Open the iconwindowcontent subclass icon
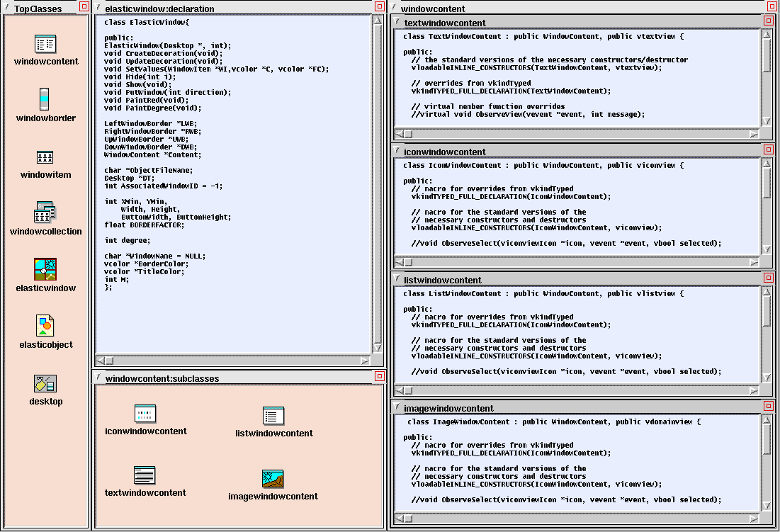Viewport: 780px width, 532px height. click(145, 414)
